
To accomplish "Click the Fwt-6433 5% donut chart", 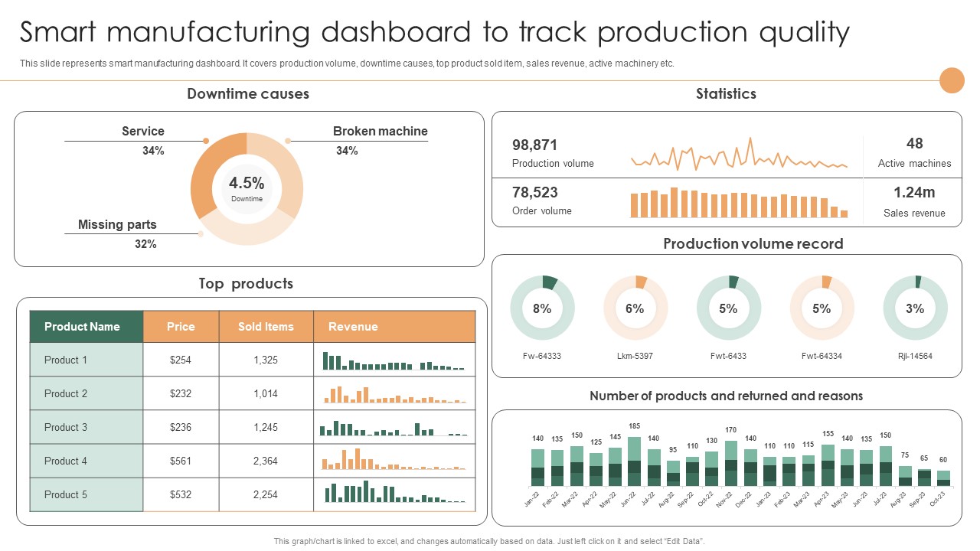I will pyautogui.click(x=728, y=308).
